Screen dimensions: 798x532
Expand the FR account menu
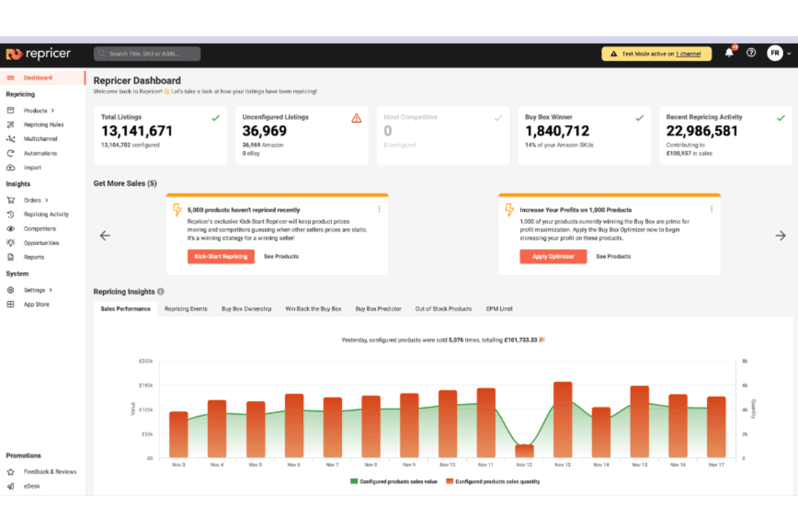pyautogui.click(x=779, y=53)
